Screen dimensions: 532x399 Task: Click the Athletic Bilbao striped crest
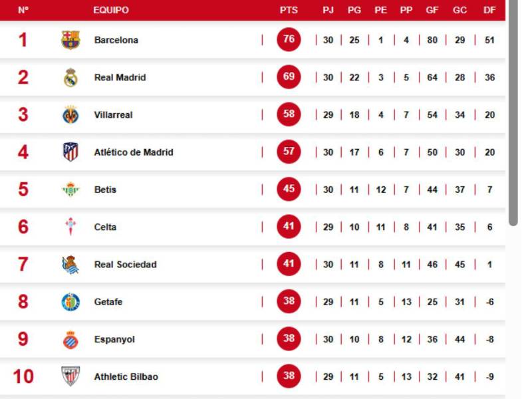[x=69, y=376]
